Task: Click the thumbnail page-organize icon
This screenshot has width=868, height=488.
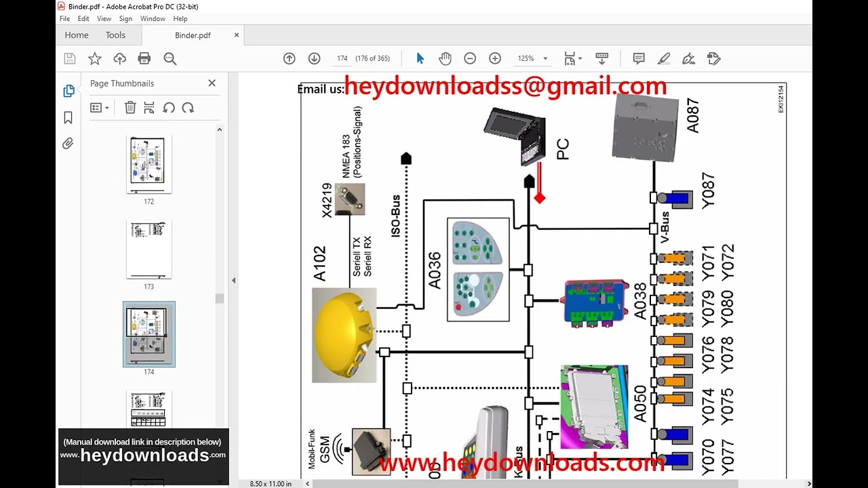Action: [x=149, y=108]
